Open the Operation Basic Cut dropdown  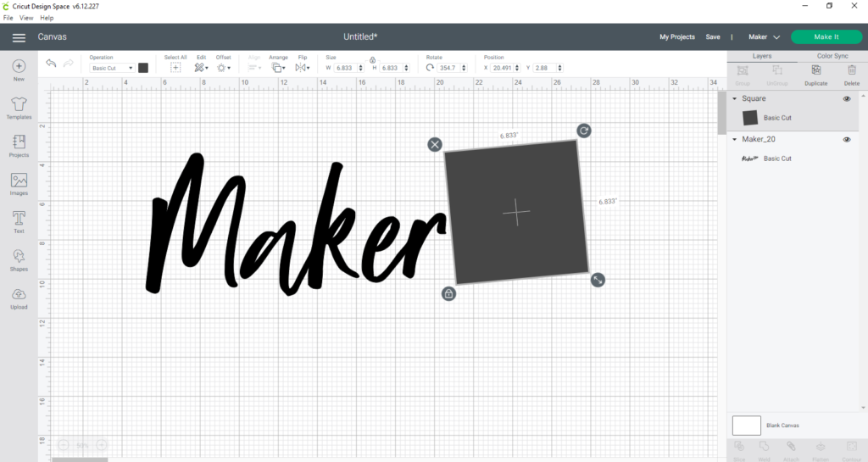112,68
